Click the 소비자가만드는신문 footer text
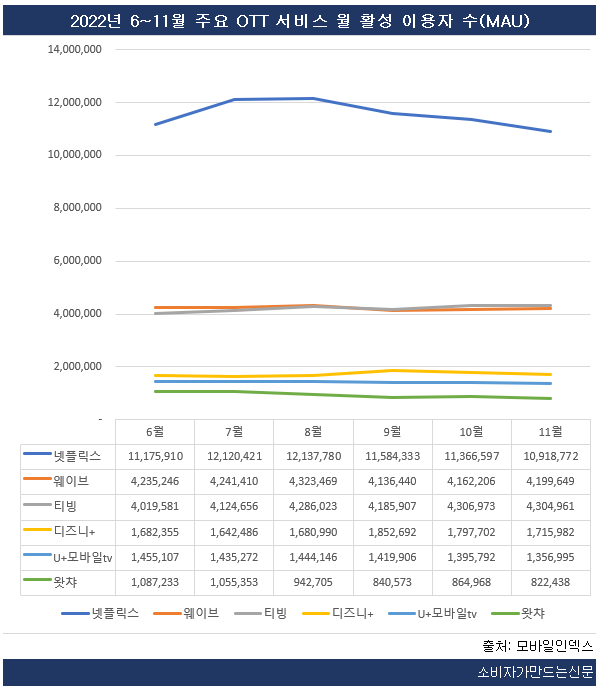 click(x=535, y=672)
